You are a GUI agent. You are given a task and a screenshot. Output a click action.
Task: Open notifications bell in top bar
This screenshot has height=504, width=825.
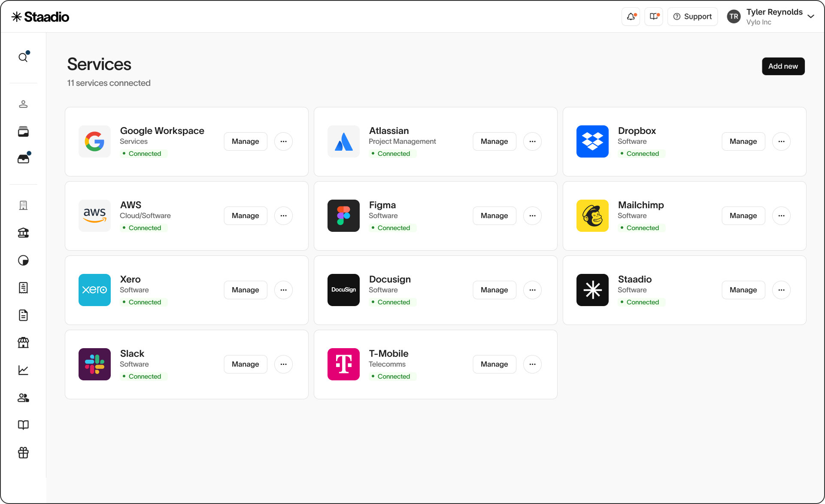pos(631,17)
